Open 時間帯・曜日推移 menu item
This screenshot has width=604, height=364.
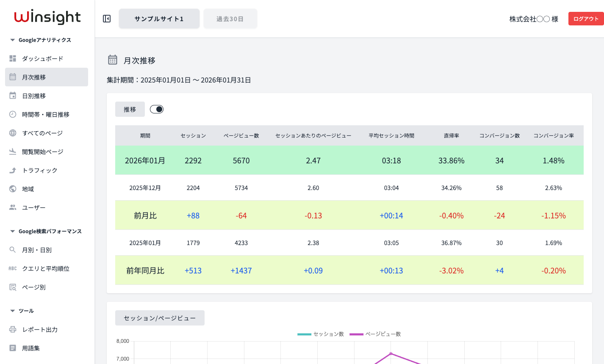pyautogui.click(x=47, y=114)
